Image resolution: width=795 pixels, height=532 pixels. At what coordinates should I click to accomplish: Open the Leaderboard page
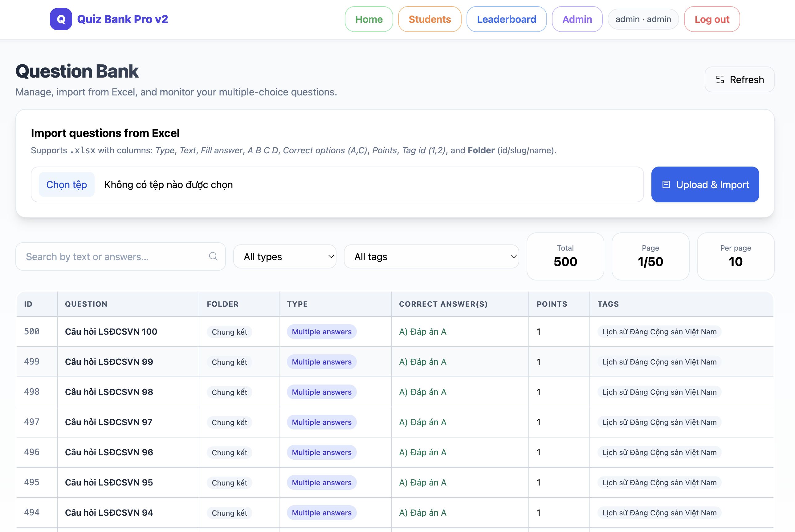click(x=506, y=19)
